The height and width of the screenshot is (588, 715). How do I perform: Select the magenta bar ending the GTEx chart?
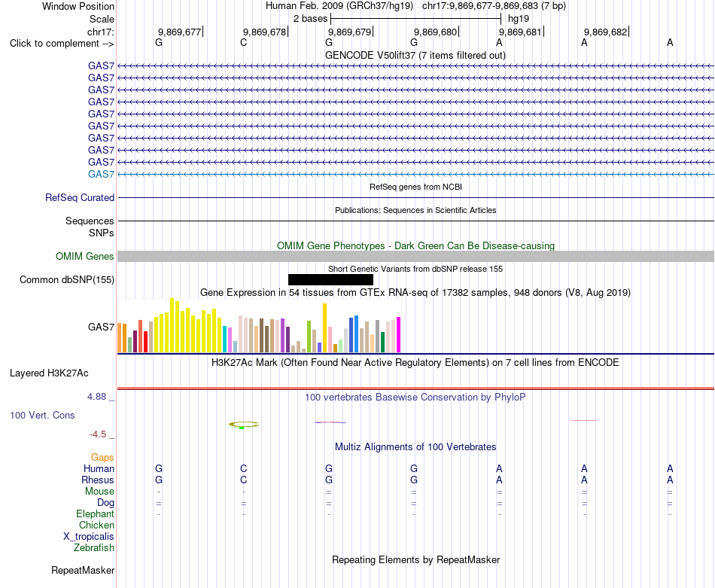(399, 334)
